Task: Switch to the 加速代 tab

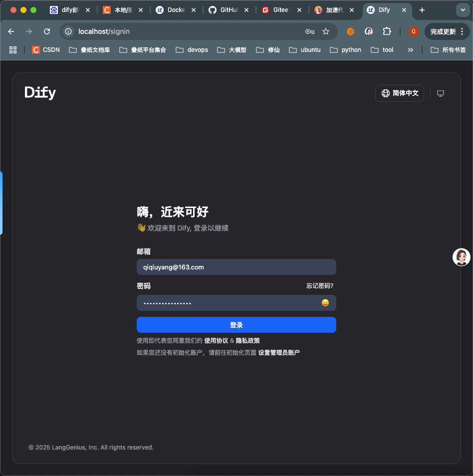Action: click(x=329, y=10)
